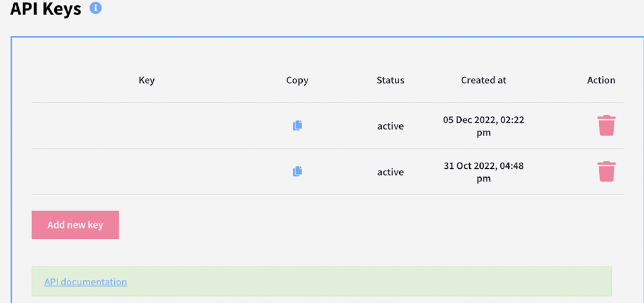Delete the API key from 31 Oct 2022
The image size is (644, 303).
606,172
